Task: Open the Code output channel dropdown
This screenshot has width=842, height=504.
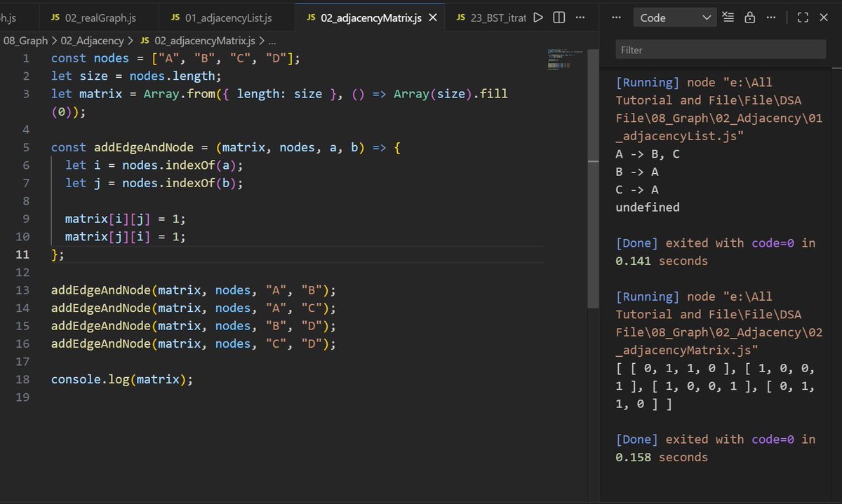Action: click(675, 16)
